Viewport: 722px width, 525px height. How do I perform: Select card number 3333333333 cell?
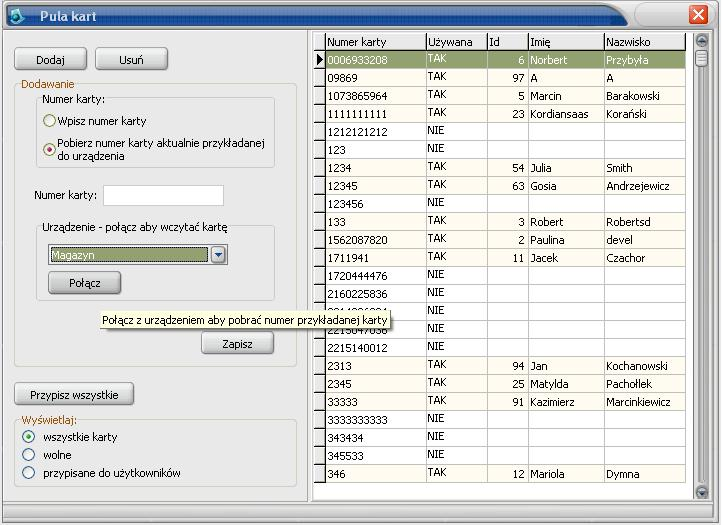pos(376,420)
